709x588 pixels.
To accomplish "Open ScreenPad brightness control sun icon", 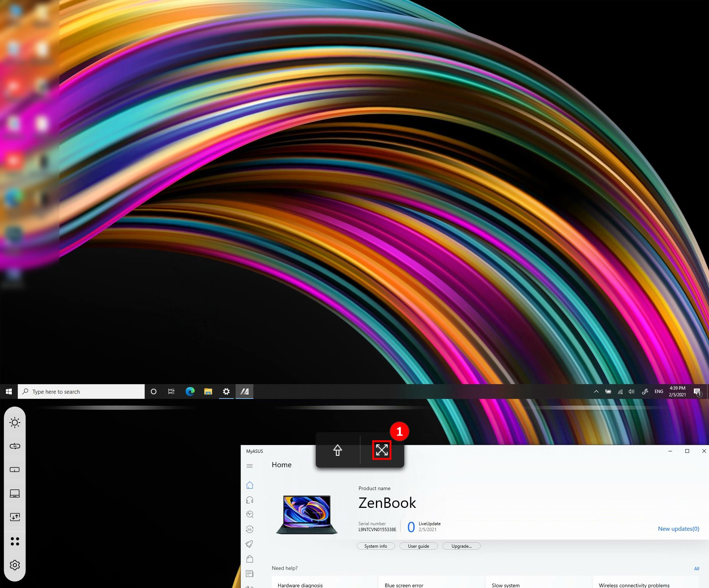I will pos(15,423).
